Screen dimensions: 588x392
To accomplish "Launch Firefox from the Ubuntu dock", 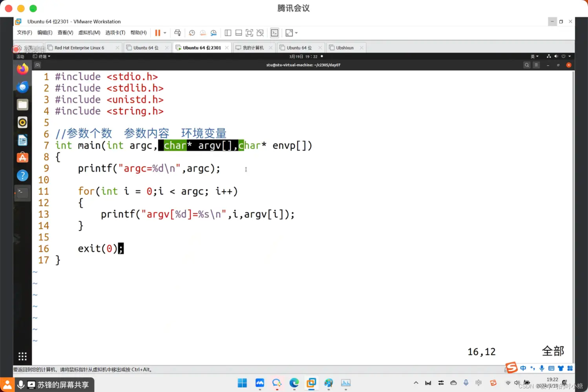I will click(22, 69).
